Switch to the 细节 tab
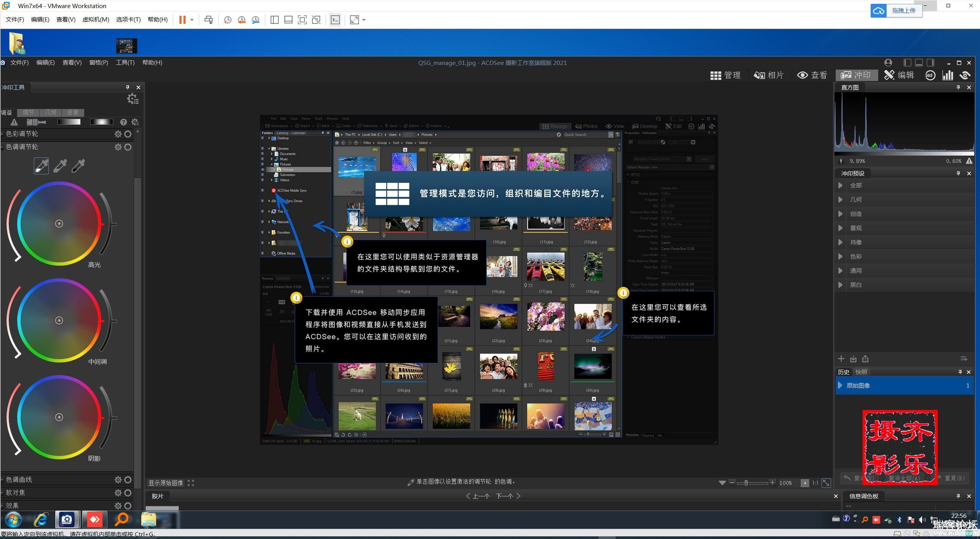The height and width of the screenshot is (539, 980). coord(28,113)
